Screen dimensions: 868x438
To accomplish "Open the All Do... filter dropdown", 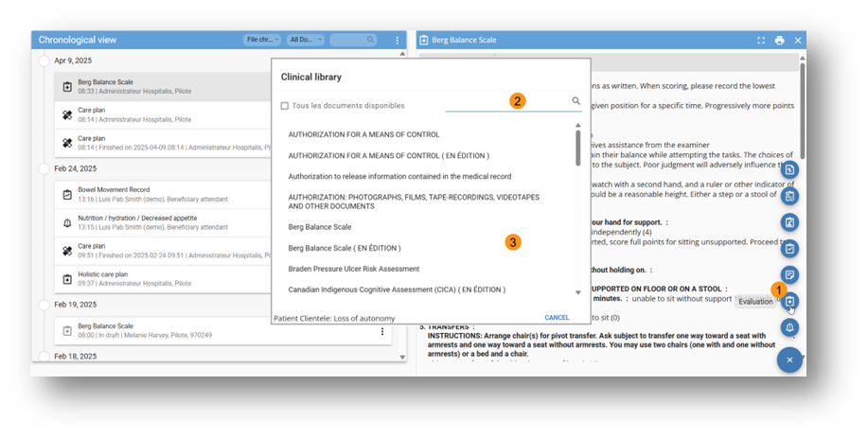I will [305, 40].
